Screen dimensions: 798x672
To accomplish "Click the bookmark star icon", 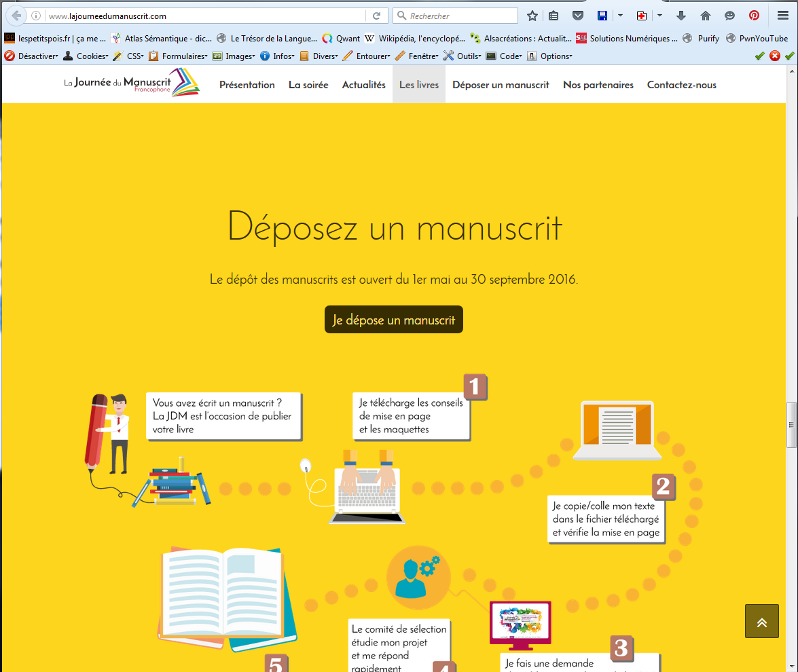I will click(x=532, y=16).
